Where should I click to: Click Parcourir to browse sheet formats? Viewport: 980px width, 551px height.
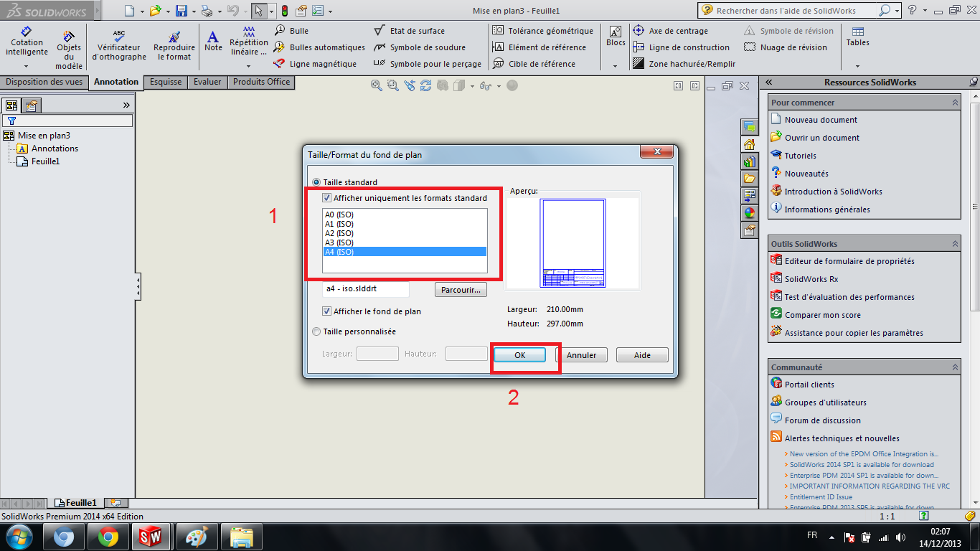coord(460,289)
